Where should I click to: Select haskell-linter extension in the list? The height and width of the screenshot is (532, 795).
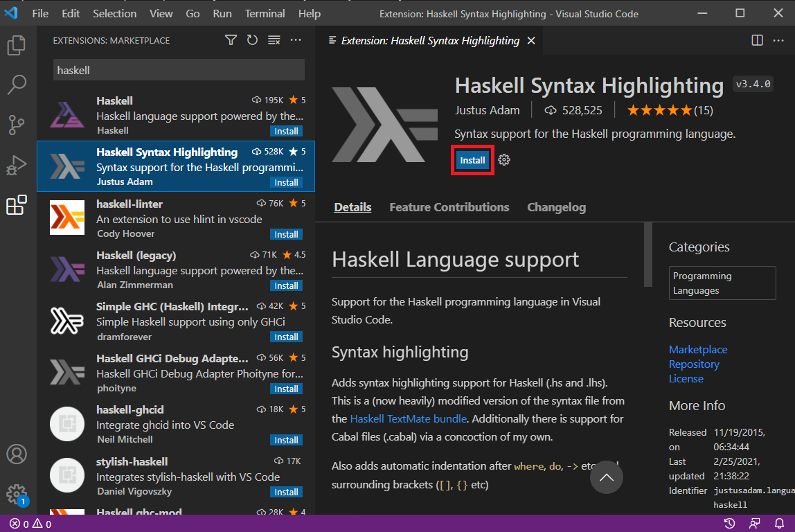(x=176, y=218)
